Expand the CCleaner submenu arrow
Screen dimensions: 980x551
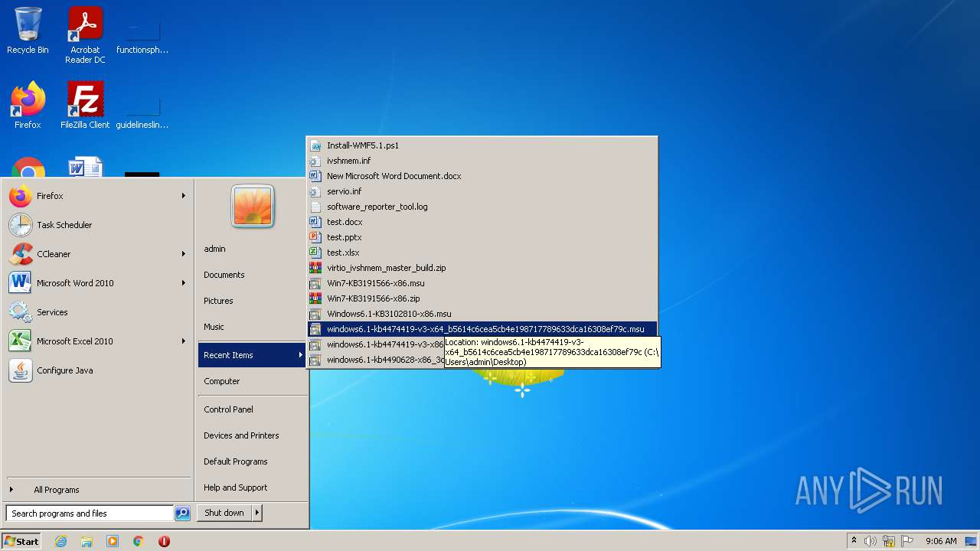(x=184, y=254)
